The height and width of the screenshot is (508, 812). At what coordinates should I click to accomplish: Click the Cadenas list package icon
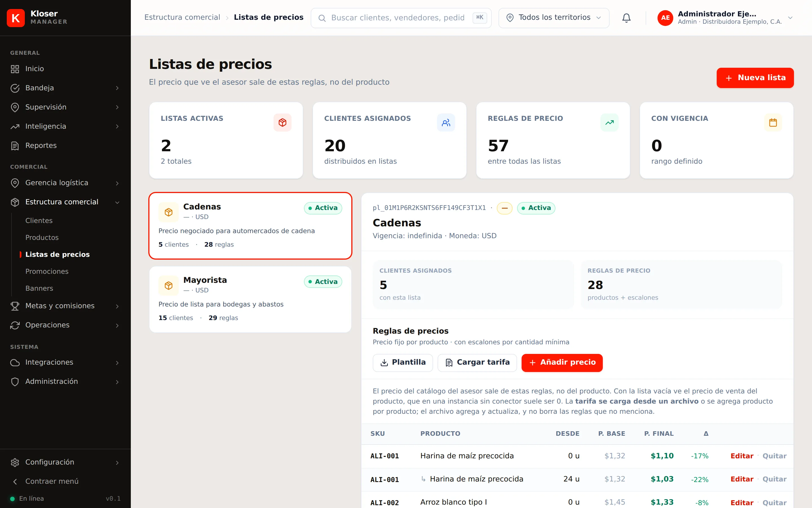click(168, 212)
